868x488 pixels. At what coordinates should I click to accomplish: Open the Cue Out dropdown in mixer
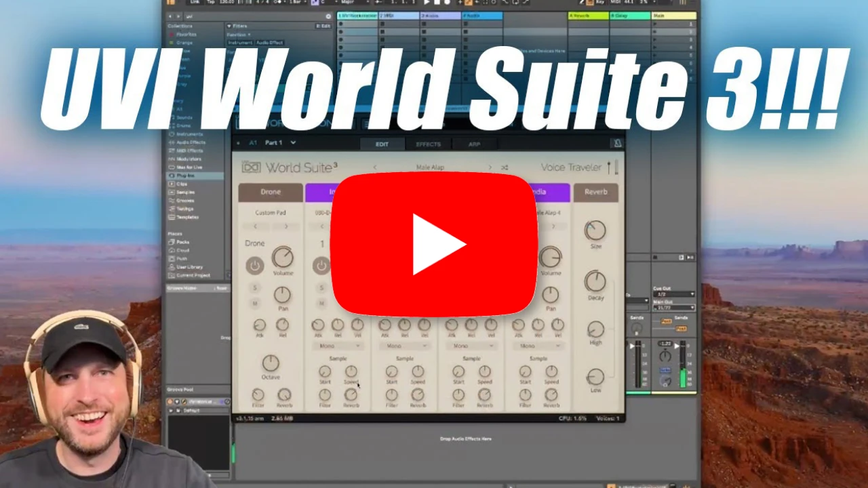click(673, 294)
